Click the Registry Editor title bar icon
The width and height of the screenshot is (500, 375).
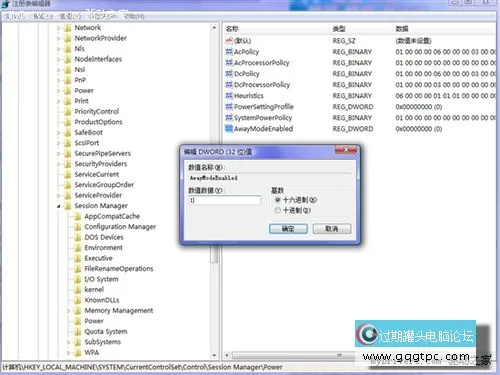[x=6, y=4]
